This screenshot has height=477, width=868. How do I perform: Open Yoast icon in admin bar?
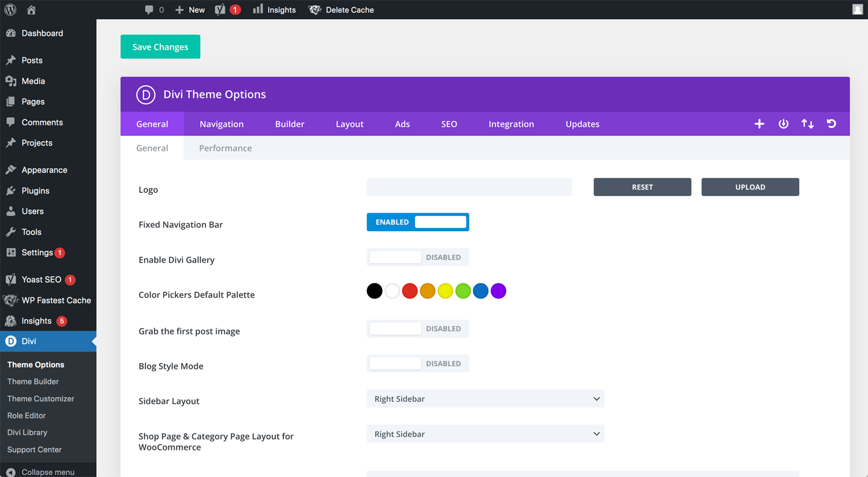click(220, 10)
